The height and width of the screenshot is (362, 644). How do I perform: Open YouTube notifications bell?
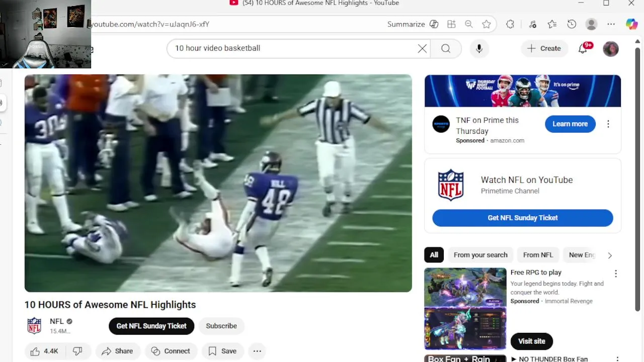point(583,48)
